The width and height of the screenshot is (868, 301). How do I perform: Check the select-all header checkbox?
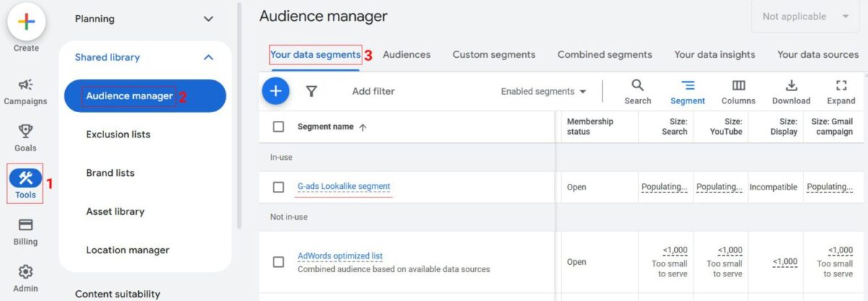(x=278, y=127)
